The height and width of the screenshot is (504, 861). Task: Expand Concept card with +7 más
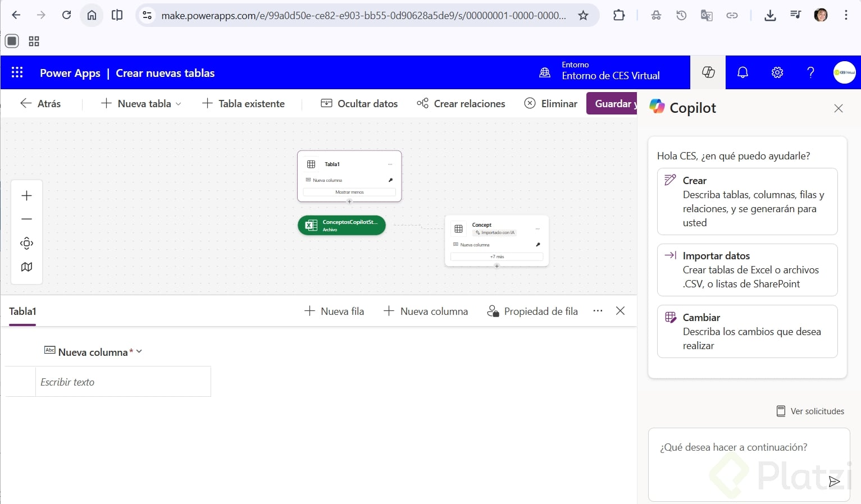(x=496, y=256)
